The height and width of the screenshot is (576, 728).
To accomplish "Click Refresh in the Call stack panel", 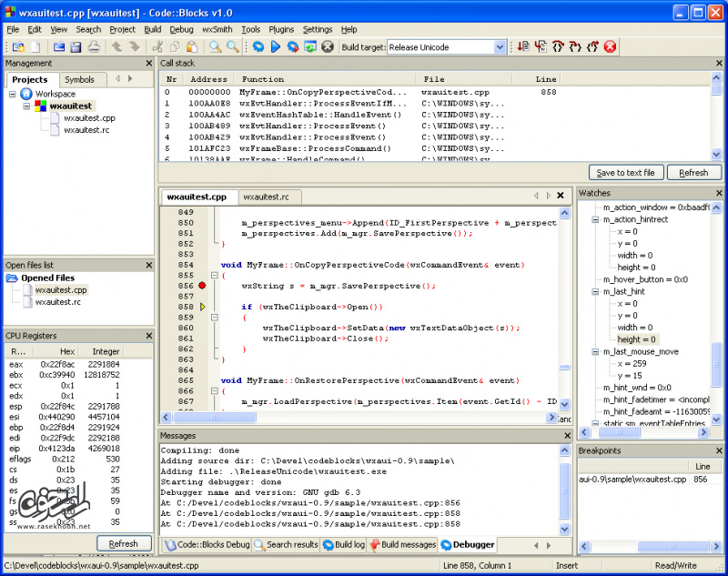I will coord(693,173).
